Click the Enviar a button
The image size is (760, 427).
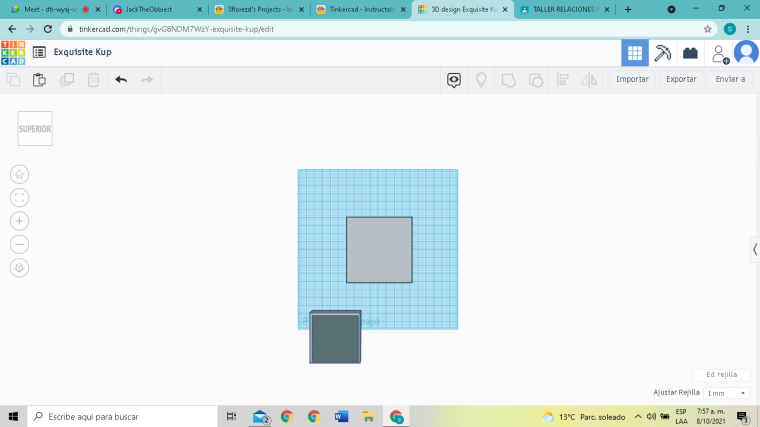pyautogui.click(x=730, y=79)
